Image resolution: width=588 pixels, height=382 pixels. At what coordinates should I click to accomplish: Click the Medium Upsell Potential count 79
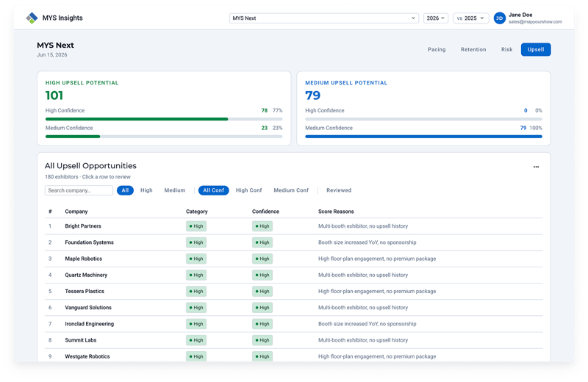pos(313,95)
